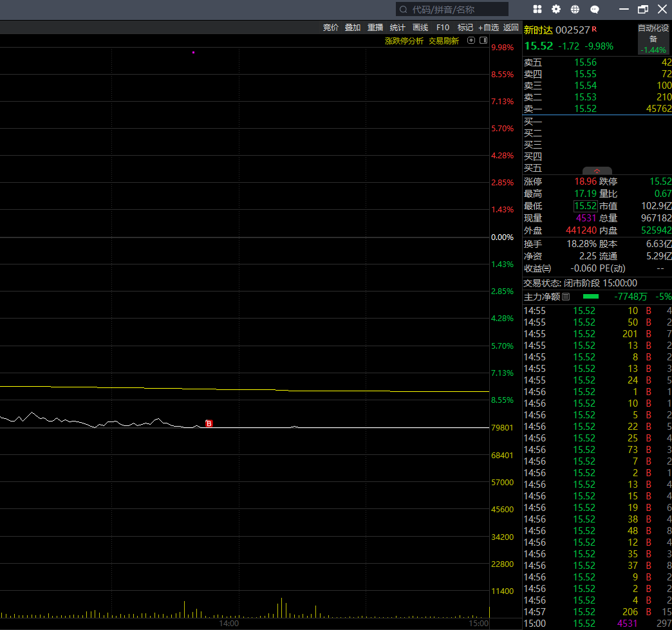Click the magenta dot near chart top
Viewport: 672px width, 630px height.
coord(193,52)
